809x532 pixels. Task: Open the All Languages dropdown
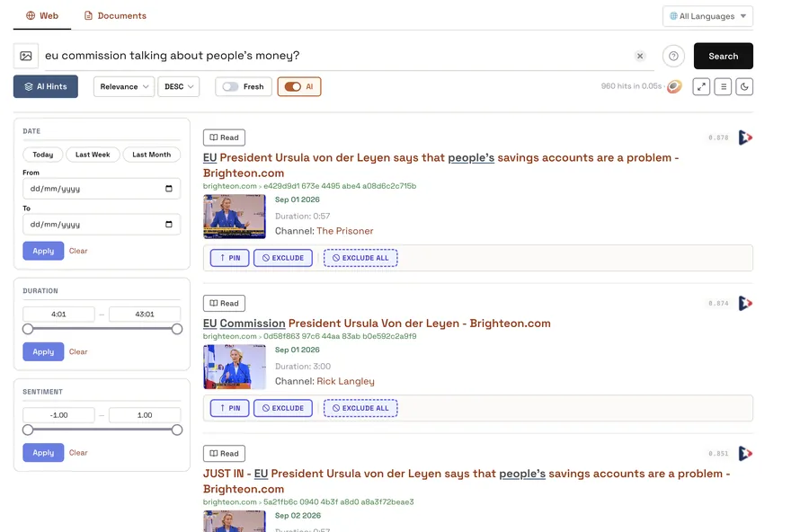(707, 16)
